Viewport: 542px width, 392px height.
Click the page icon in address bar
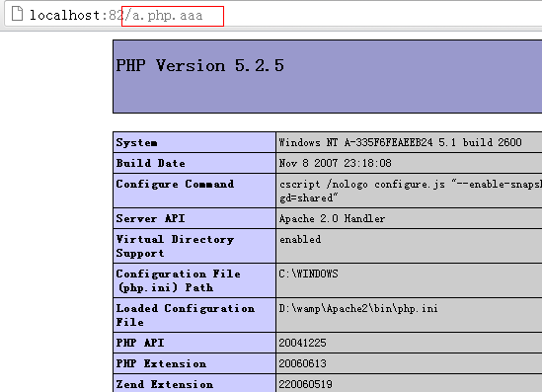pos(17,14)
